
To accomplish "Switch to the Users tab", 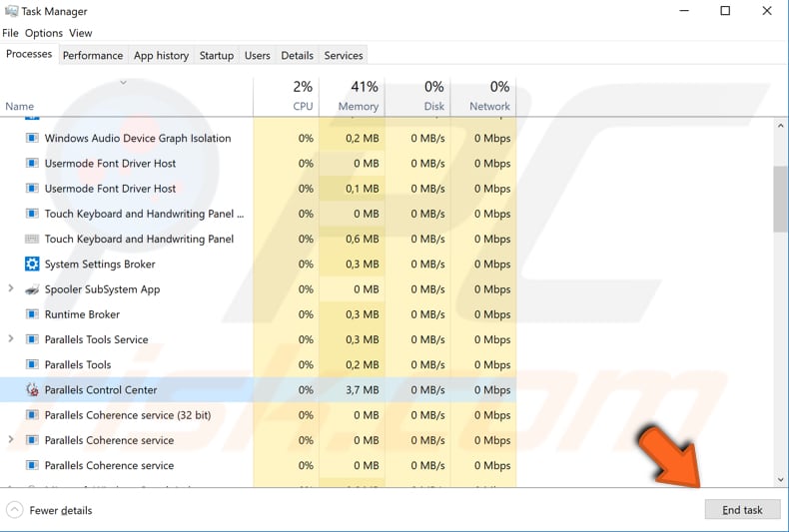I will (257, 55).
